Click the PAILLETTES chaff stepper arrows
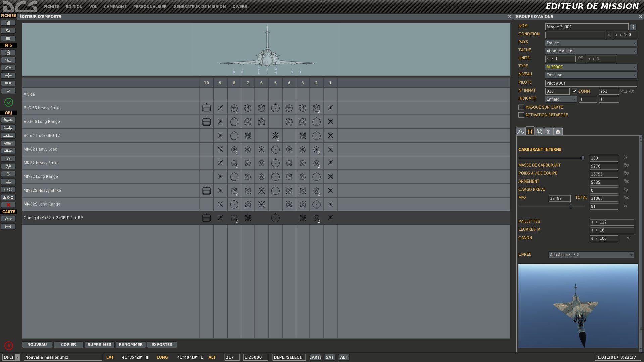This screenshot has height=362, width=644. [x=594, y=222]
